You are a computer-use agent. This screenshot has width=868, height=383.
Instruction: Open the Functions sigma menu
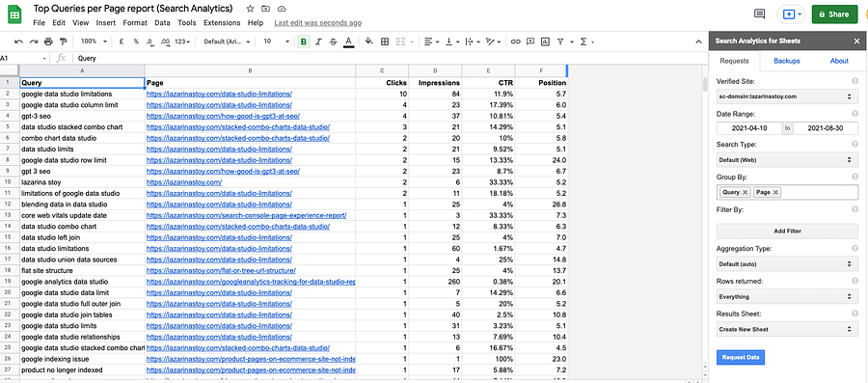point(586,41)
